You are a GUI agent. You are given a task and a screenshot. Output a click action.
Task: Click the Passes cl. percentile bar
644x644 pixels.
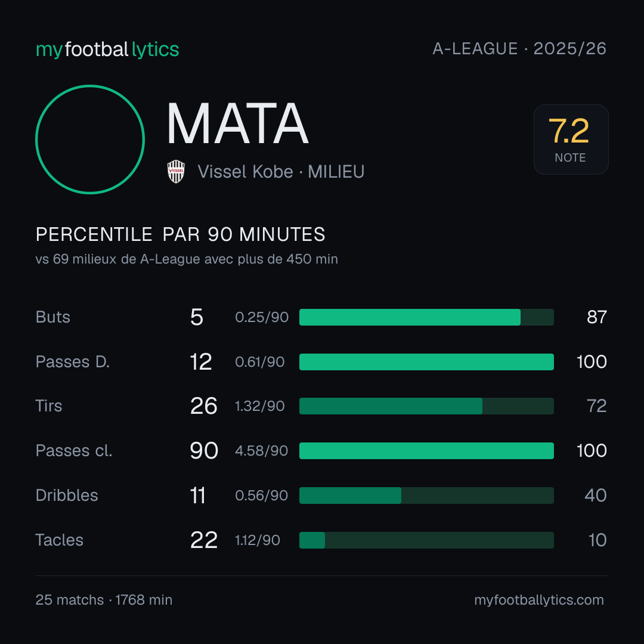coord(426,451)
